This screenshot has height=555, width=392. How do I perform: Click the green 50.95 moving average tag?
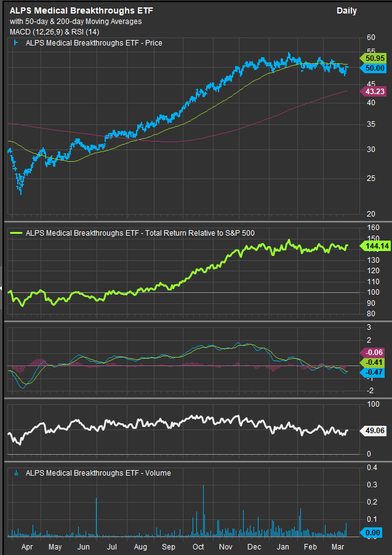point(374,58)
